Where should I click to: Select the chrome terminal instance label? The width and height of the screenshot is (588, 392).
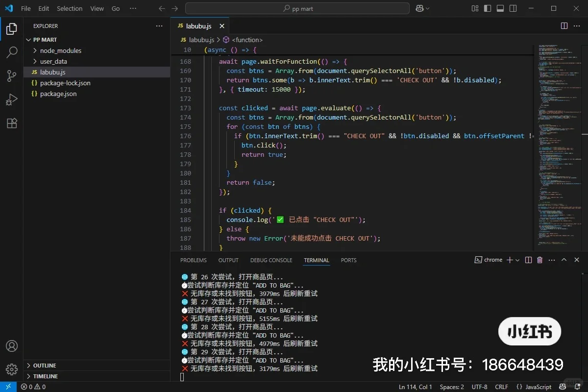(489, 260)
